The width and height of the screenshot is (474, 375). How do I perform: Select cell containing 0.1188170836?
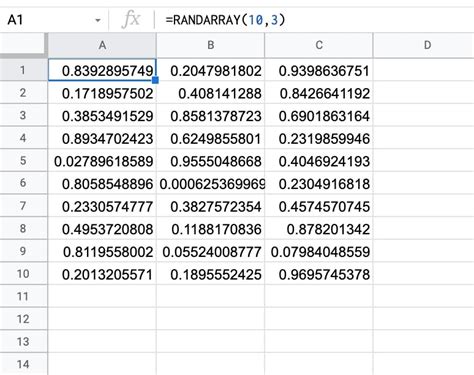(x=210, y=228)
